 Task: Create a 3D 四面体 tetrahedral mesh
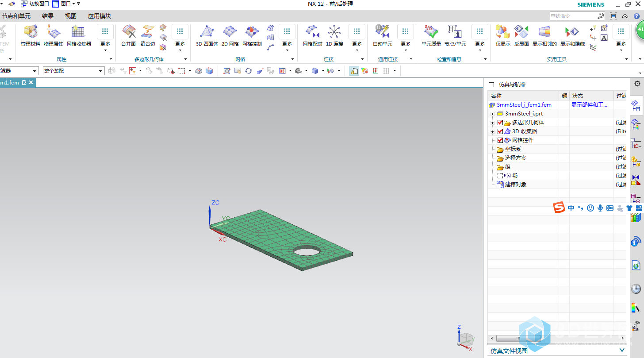[207, 36]
